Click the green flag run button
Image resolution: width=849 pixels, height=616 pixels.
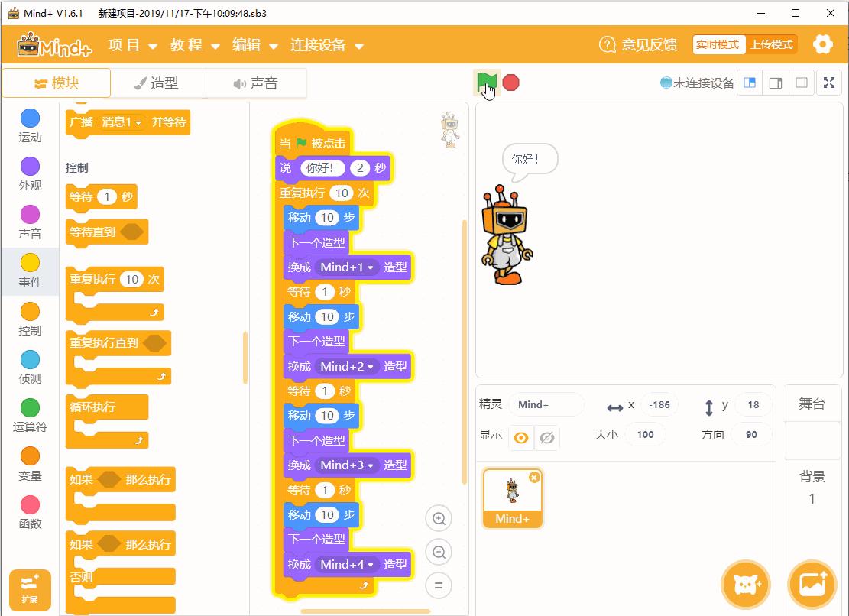[486, 83]
